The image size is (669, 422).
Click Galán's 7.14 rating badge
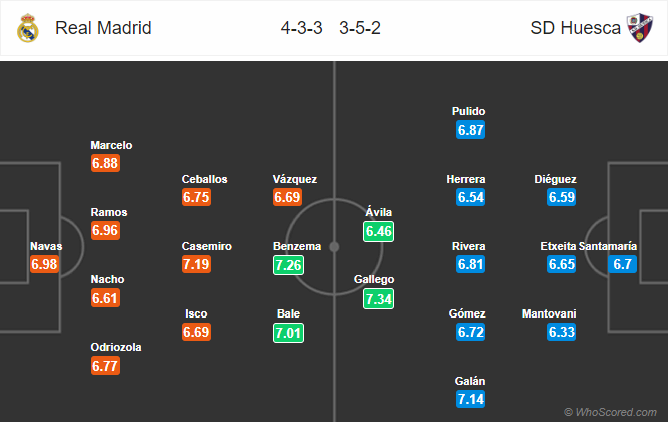click(470, 399)
